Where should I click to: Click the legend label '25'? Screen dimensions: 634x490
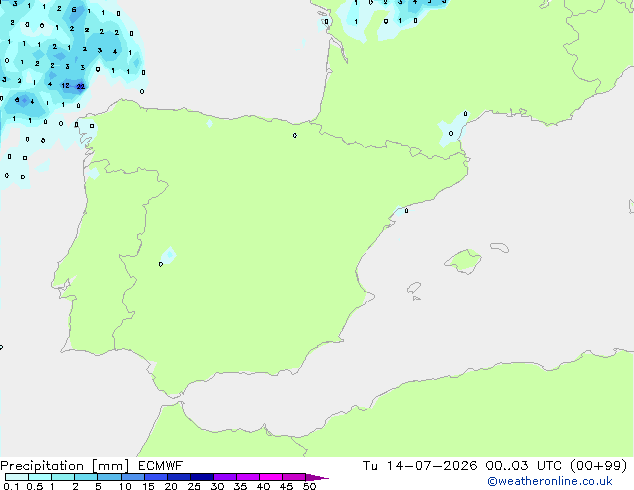(x=194, y=486)
